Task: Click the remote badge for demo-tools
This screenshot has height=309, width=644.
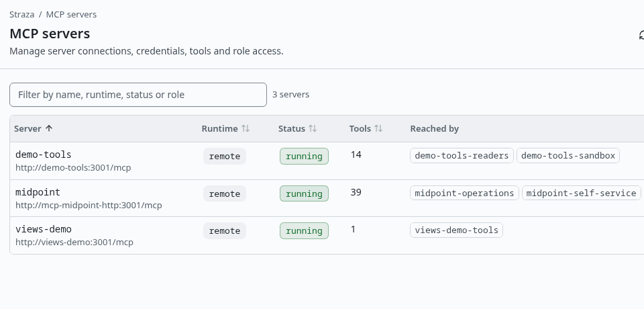Action: pos(225,157)
